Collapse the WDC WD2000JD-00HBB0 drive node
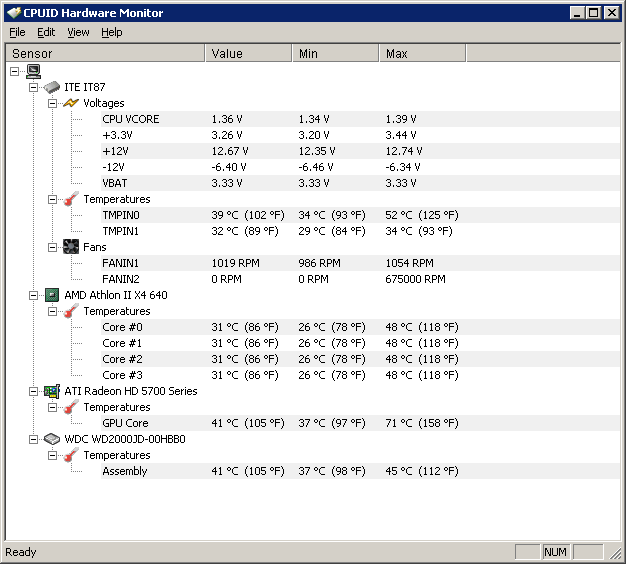626x564 pixels. [x=33, y=439]
